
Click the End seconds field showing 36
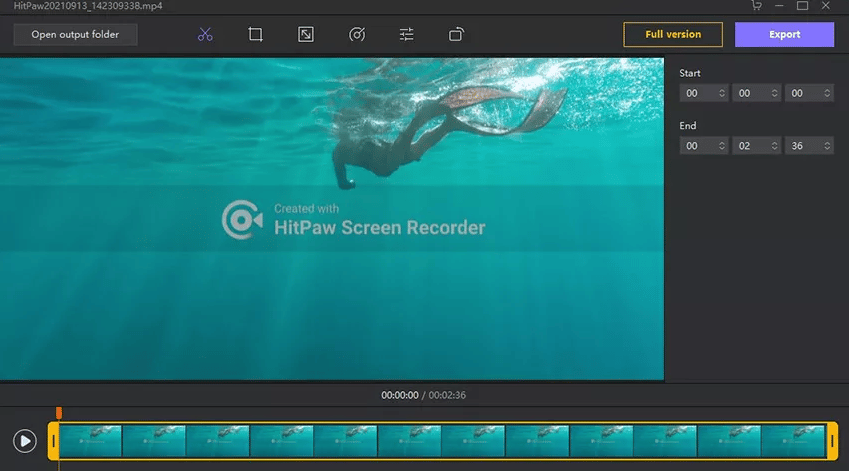pyautogui.click(x=809, y=146)
